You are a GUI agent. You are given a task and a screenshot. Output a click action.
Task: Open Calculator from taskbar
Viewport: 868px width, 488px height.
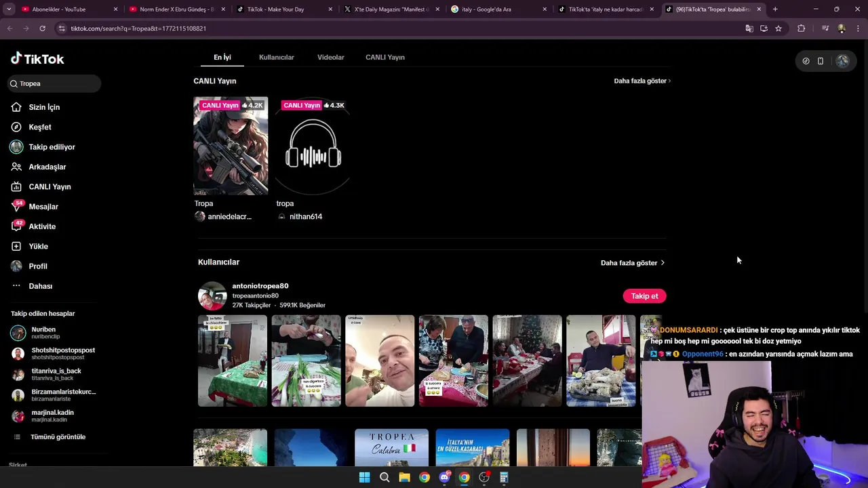504,478
